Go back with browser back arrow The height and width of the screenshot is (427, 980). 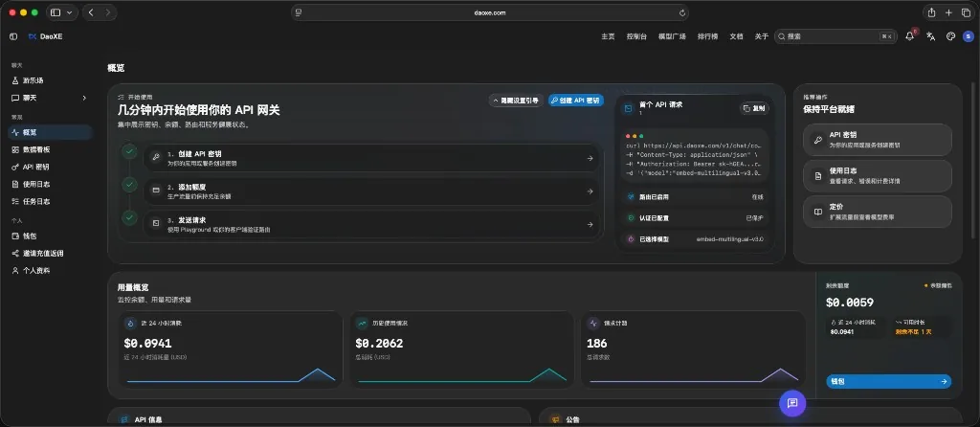coord(91,12)
